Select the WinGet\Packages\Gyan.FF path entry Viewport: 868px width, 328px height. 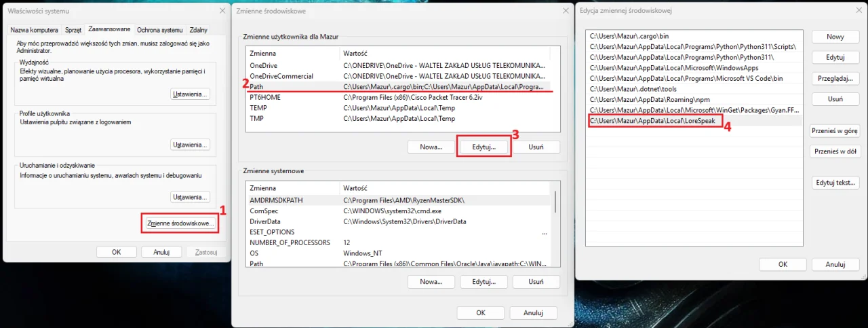[x=694, y=110]
